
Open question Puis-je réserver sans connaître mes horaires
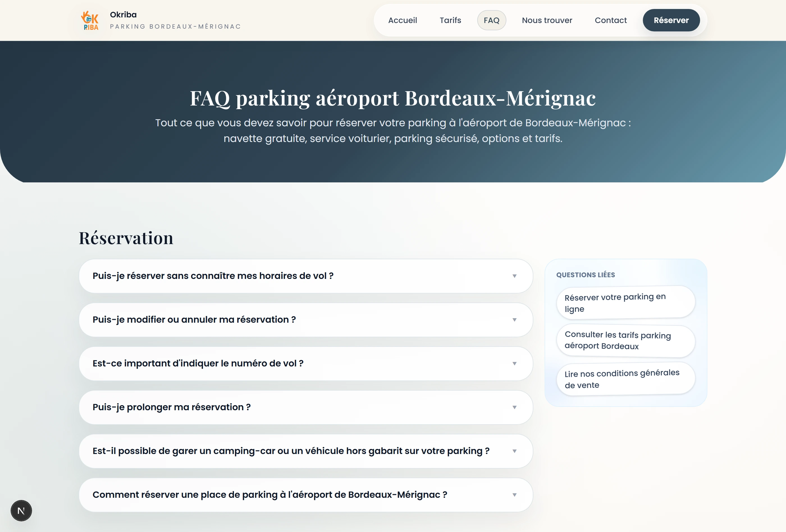click(306, 276)
